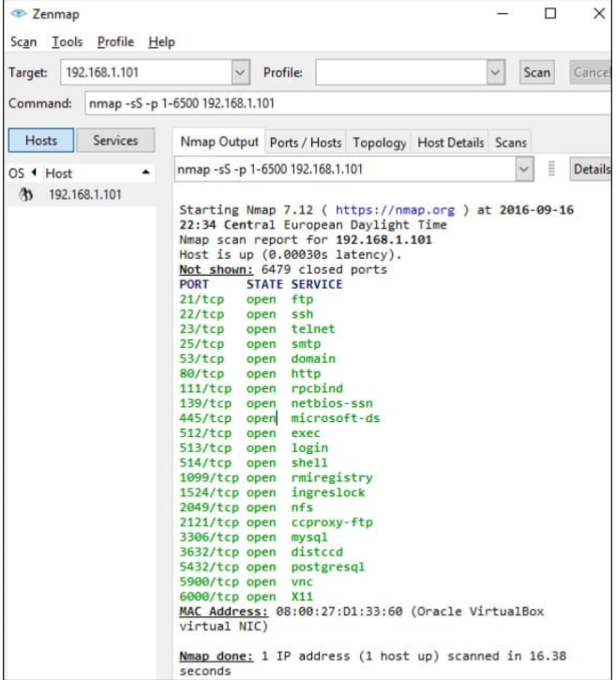Click the 2049/tcp nfs line
The image size is (616, 680).
point(247,507)
